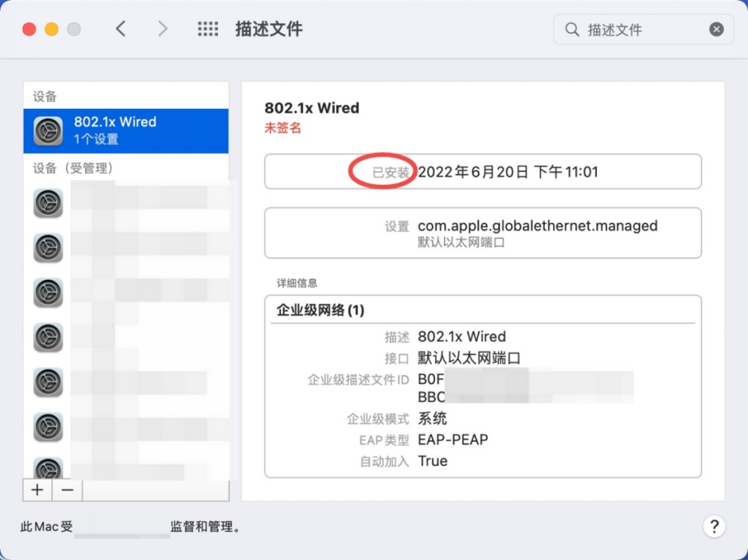
Task: Click the 企业级描述文件 ID label
Action: (x=358, y=380)
